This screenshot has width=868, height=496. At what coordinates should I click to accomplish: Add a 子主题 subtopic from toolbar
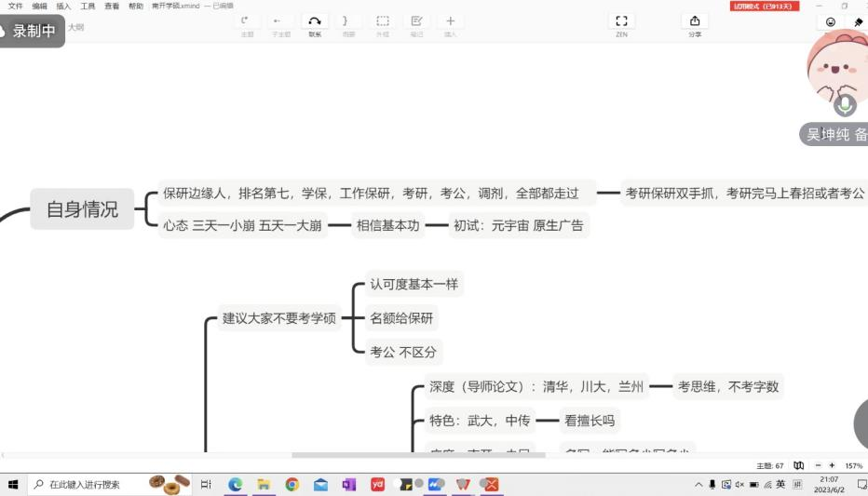click(x=280, y=26)
